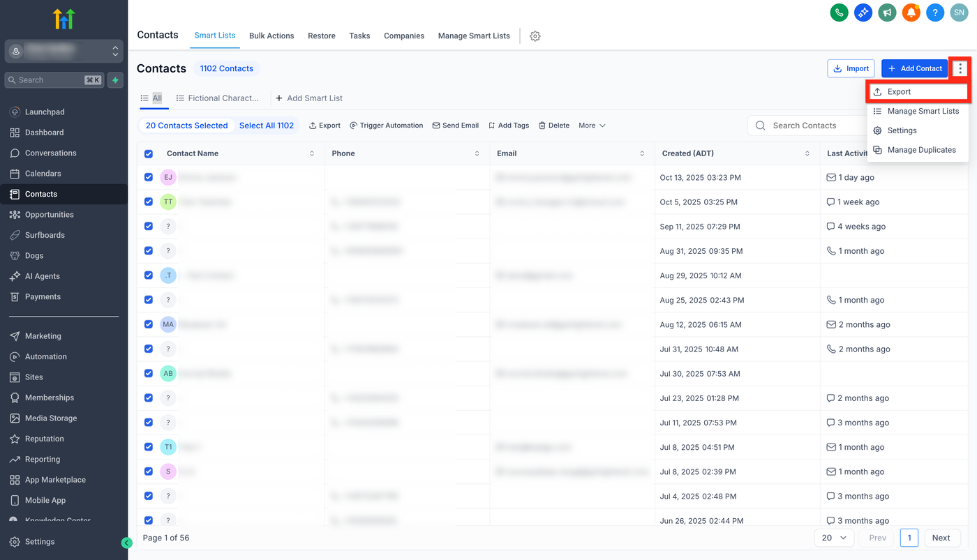The width and height of the screenshot is (977, 560).
Task: Click the Import button
Action: pyautogui.click(x=851, y=68)
